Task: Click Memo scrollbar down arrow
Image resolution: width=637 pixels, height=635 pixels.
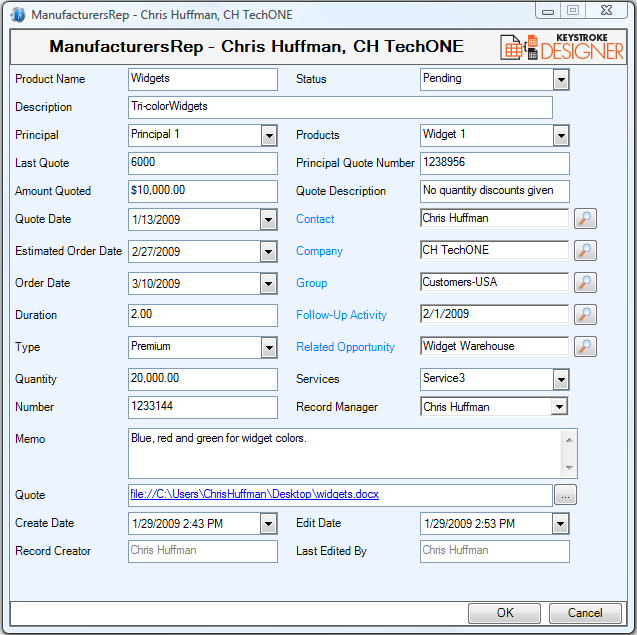Action: pyautogui.click(x=569, y=468)
